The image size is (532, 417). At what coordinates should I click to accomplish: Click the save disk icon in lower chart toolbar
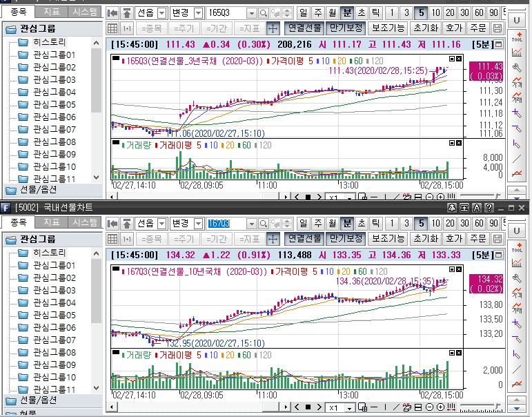(x=498, y=239)
